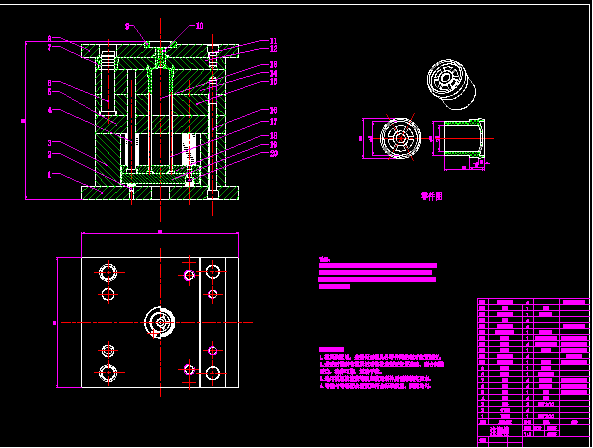
Task: Select part balloon number 8
Action: [x=50, y=39]
